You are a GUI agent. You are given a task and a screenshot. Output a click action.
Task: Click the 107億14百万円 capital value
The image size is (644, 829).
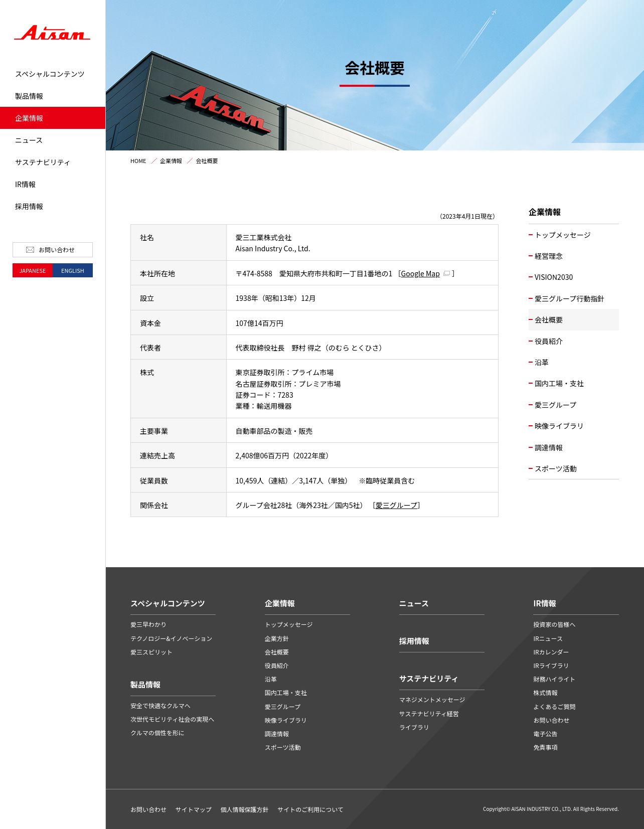coord(259,323)
